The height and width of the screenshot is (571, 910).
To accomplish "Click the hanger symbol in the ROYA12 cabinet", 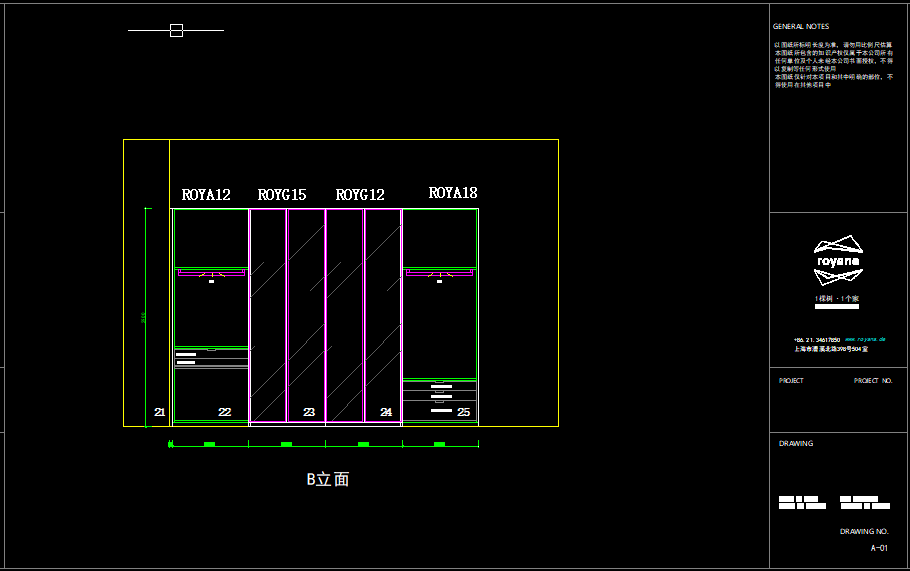I will tap(212, 273).
